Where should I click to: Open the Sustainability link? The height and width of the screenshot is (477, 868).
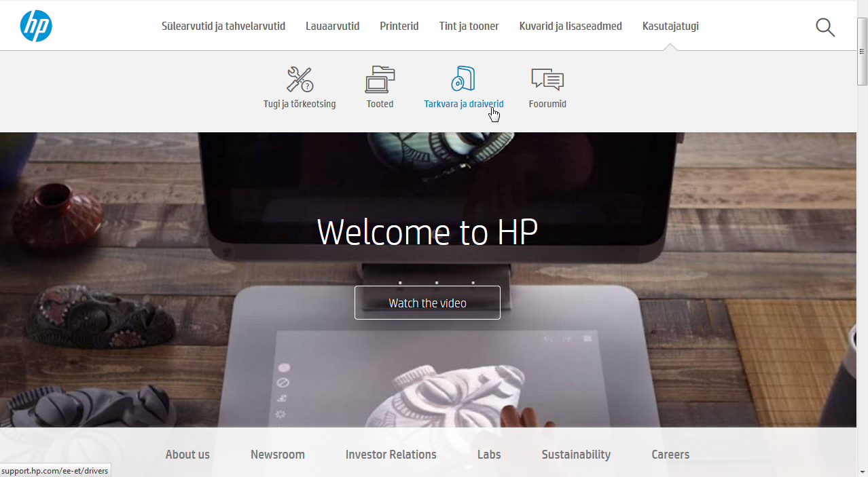576,455
